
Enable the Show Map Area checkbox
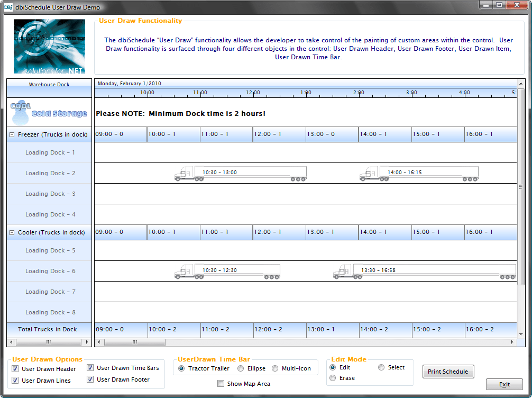point(221,384)
